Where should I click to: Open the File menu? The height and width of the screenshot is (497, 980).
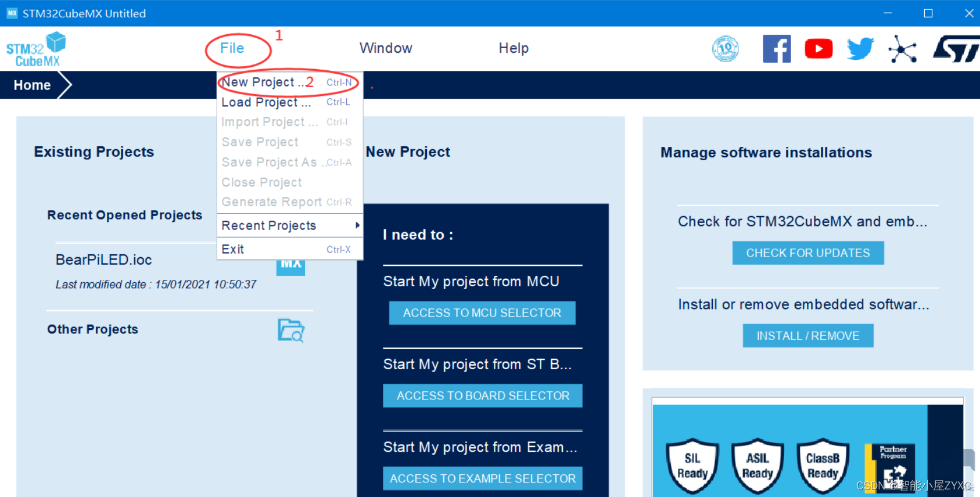point(232,48)
